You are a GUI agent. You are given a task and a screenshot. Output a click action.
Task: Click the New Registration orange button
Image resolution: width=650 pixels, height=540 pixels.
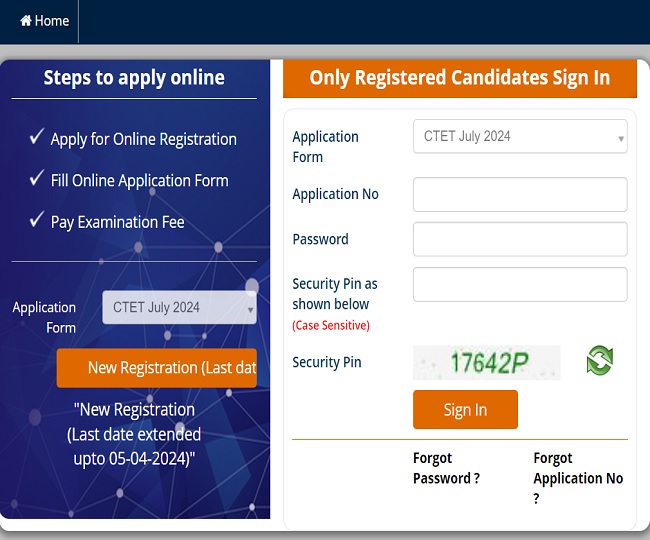157,368
